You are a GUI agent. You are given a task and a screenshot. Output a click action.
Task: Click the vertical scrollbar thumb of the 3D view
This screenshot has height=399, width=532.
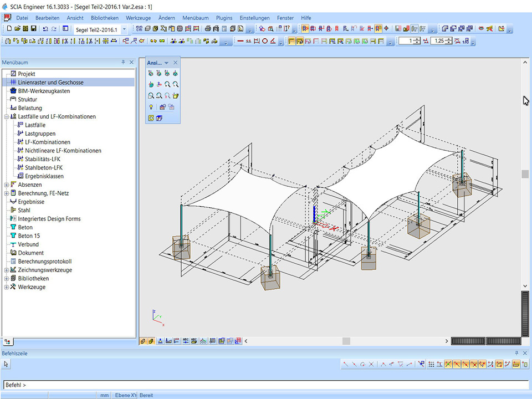coord(525,174)
